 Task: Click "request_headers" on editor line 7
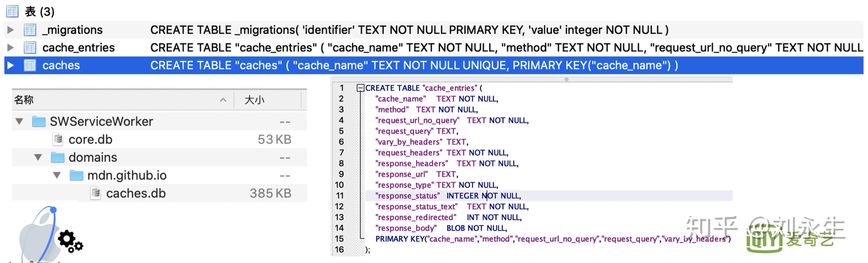click(409, 153)
